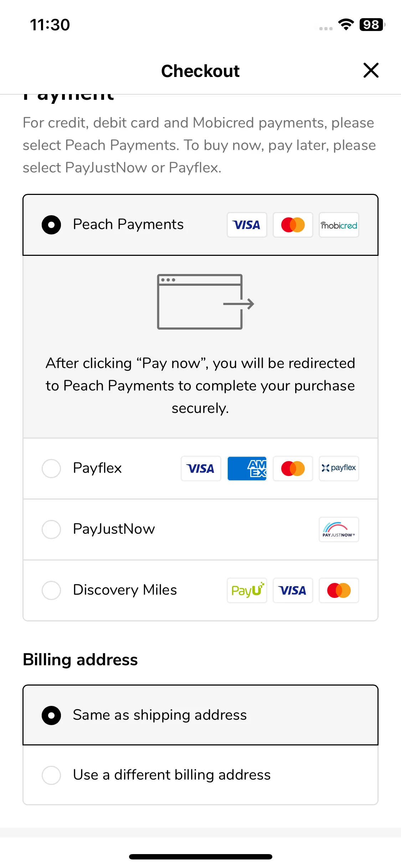Choose the Payflex payment option
The width and height of the screenshot is (401, 868).
click(200, 468)
